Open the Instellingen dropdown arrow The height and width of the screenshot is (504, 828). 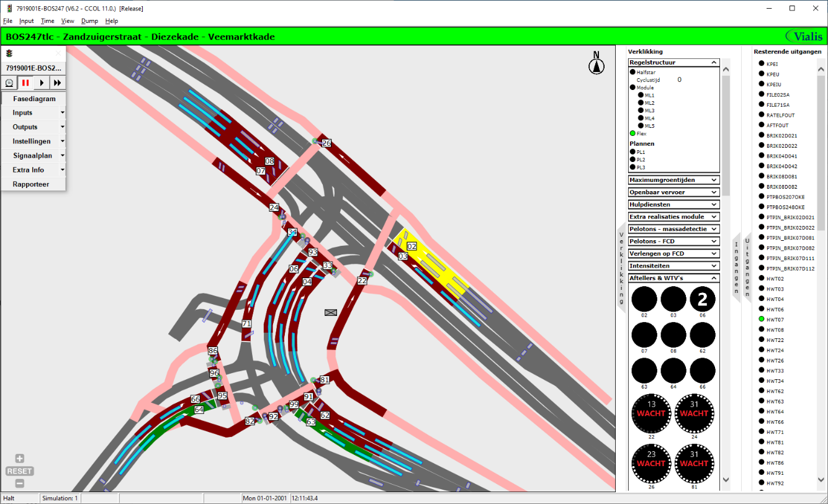[62, 142]
